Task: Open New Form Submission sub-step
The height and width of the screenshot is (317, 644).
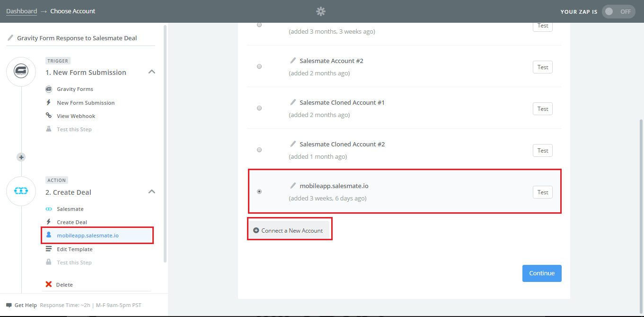Action: (x=86, y=103)
